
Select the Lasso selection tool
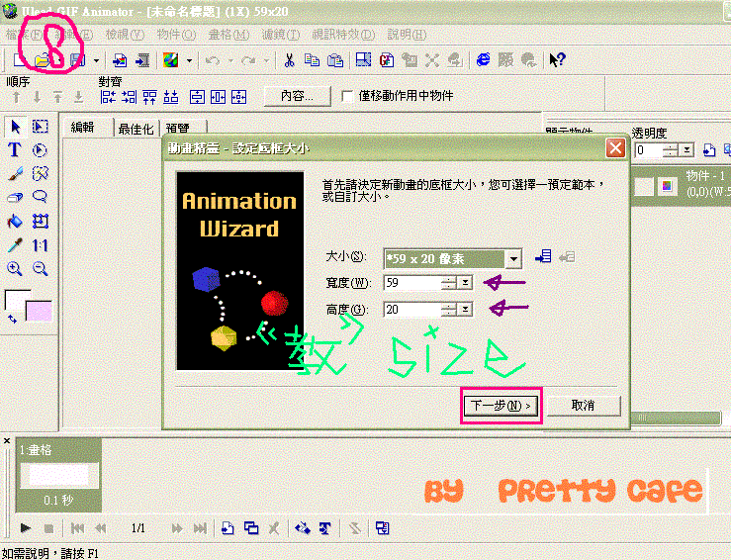41,197
